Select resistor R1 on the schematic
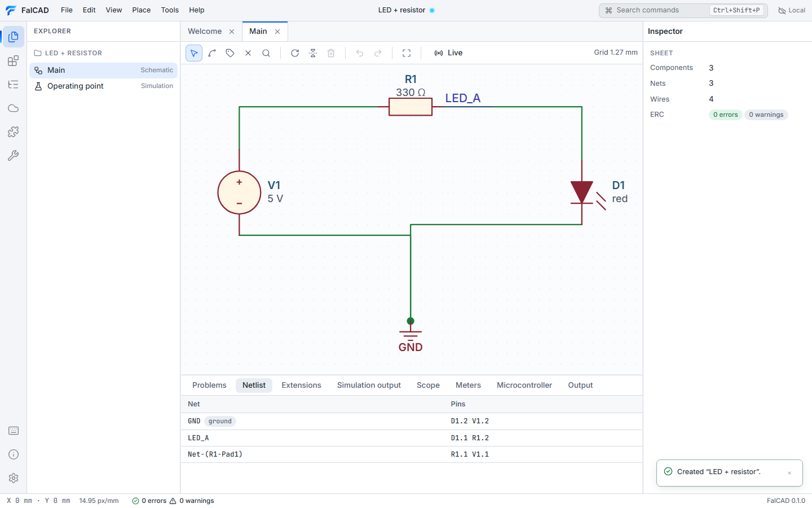This screenshot has height=508, width=812. (411, 107)
